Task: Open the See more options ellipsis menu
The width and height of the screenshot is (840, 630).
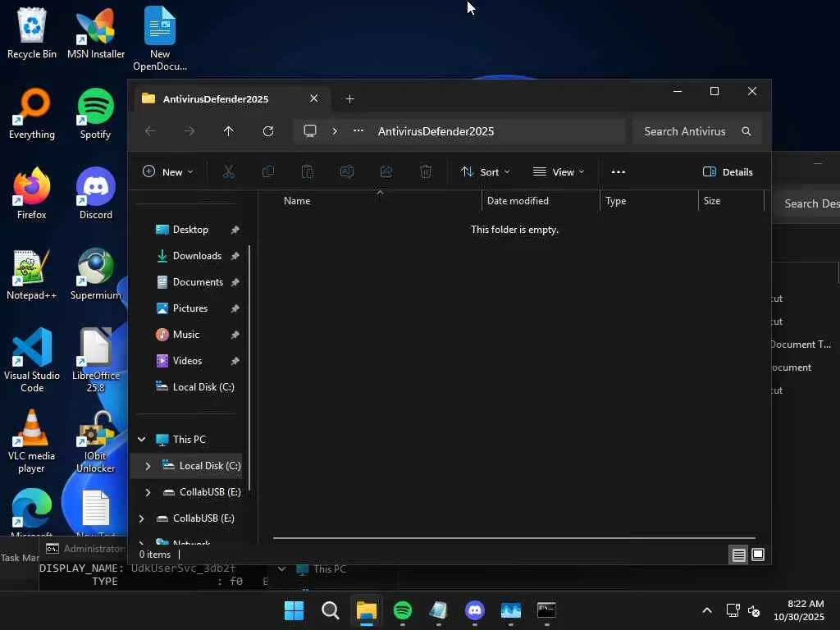Action: tap(619, 172)
